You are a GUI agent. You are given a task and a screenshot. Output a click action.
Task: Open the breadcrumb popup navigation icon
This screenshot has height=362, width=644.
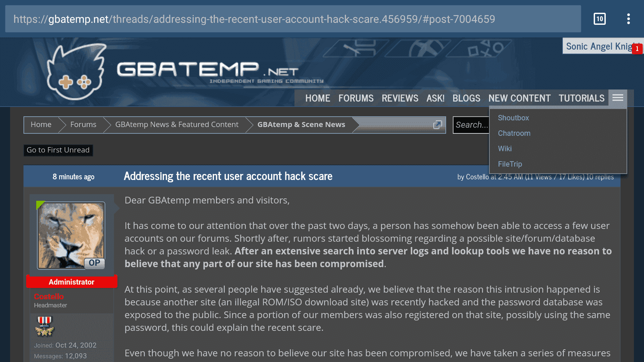click(437, 125)
